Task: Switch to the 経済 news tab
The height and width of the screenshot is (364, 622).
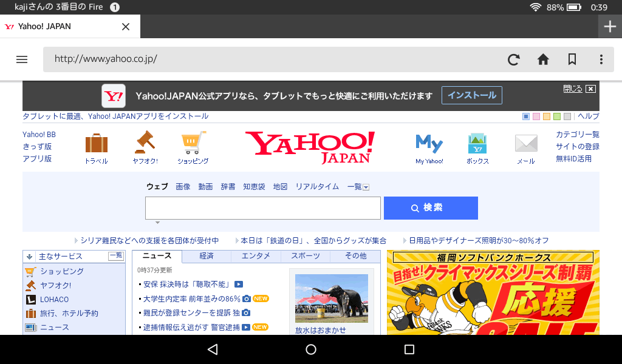Action: tap(207, 256)
